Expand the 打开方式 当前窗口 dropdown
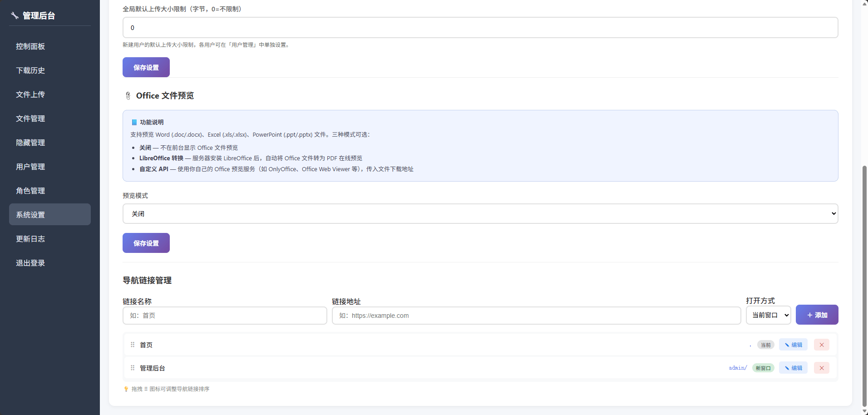This screenshot has width=868, height=415. click(x=768, y=315)
